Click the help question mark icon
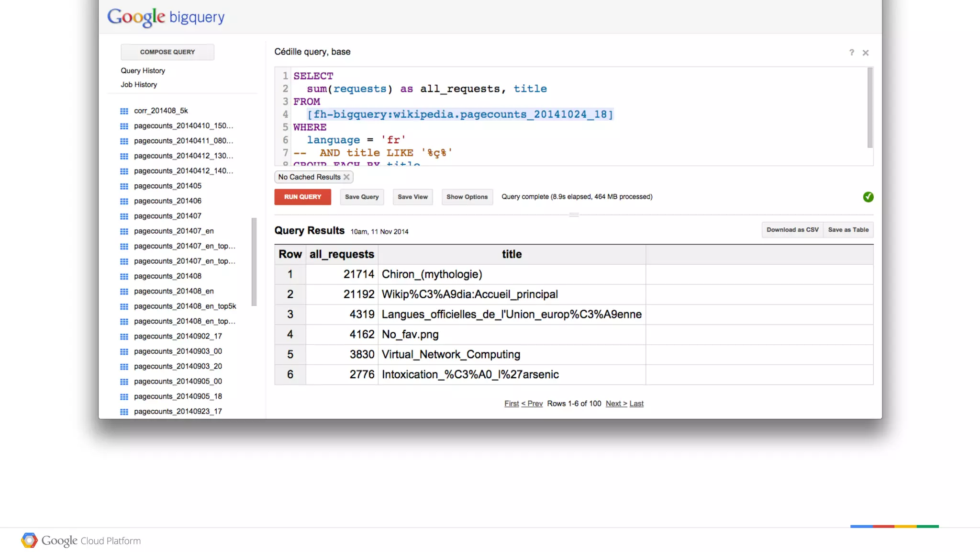This screenshot has height=552, width=980. pyautogui.click(x=851, y=53)
